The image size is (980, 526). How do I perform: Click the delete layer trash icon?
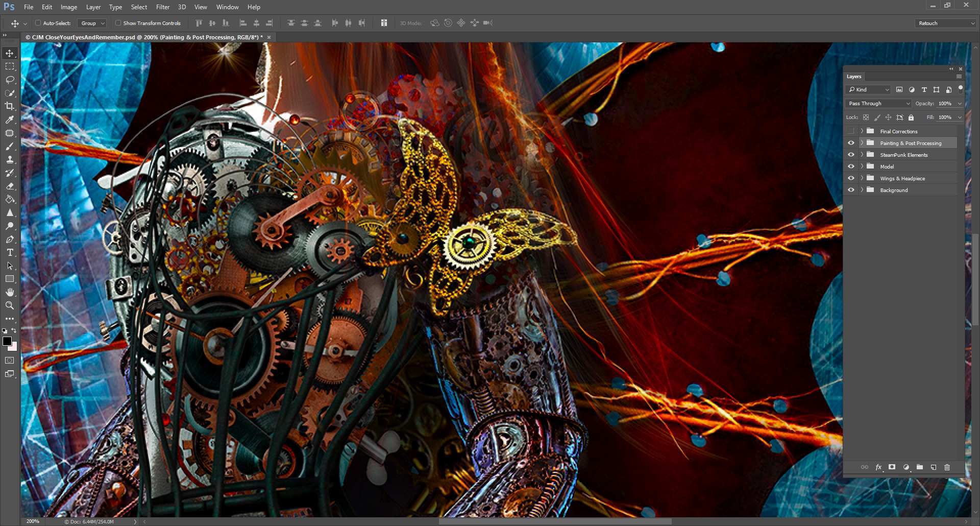click(x=947, y=467)
